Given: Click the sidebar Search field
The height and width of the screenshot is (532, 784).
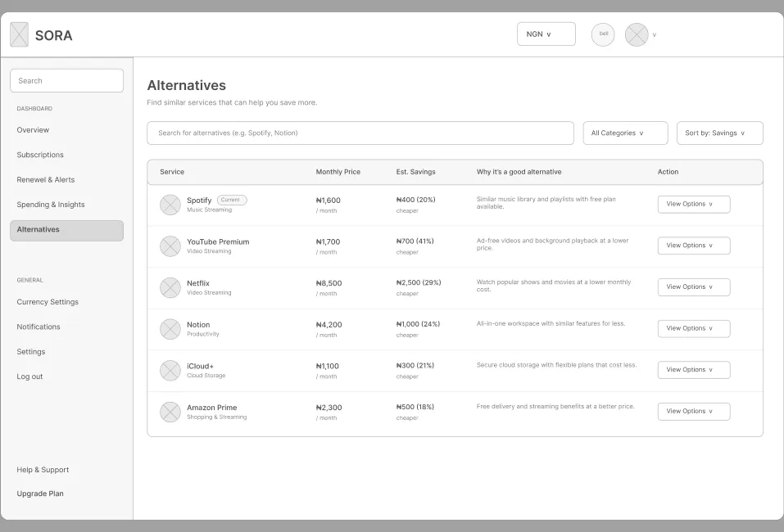Looking at the screenshot, I should [66, 80].
